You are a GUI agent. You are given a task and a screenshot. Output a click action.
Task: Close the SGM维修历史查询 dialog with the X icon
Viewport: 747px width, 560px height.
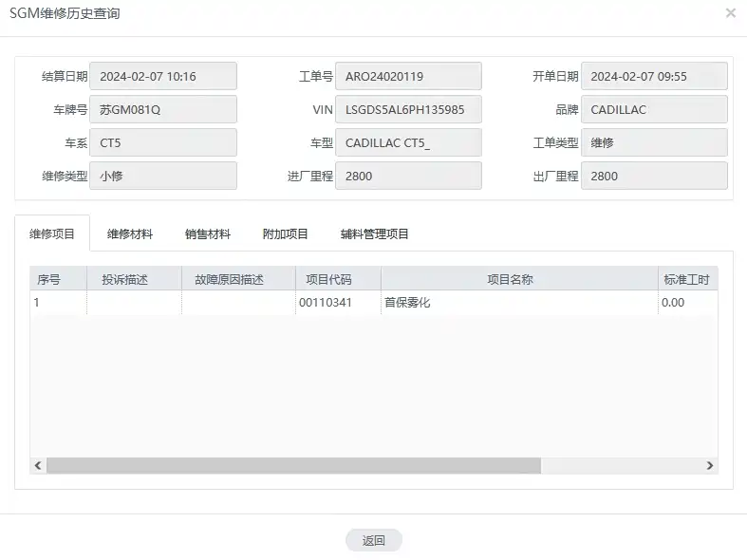coord(730,13)
